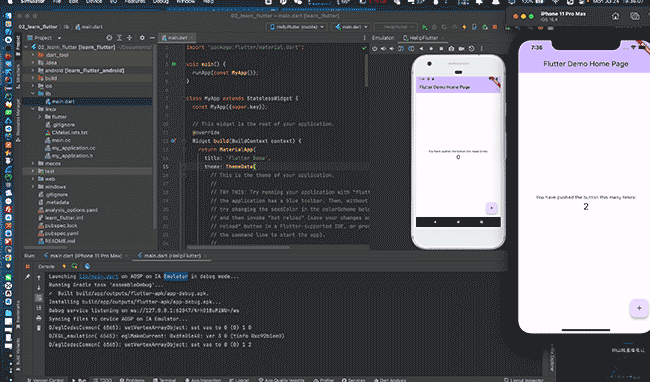The width and height of the screenshot is (650, 382).
Task: Select main.dart (HelpFlutter) run tab
Action: click(x=172, y=256)
